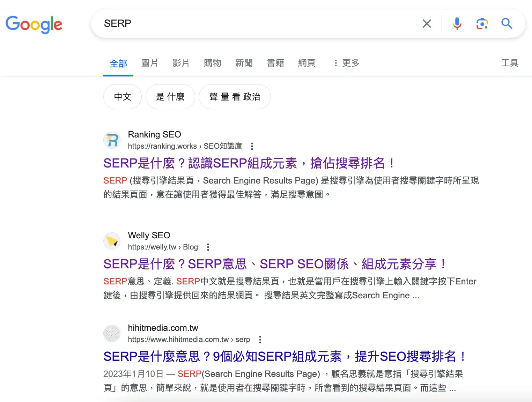Viewport: 532px width, 402px height.
Task: Select the 全部 tab
Action: click(x=118, y=64)
